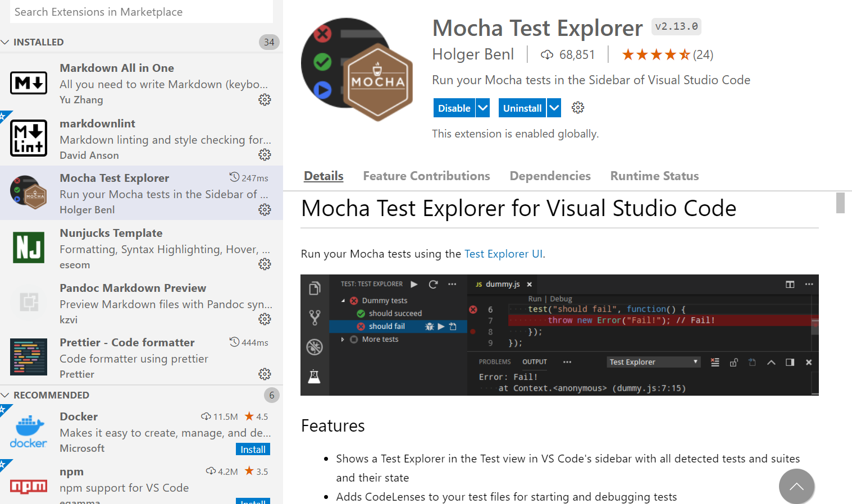Click the Markdown All in One extension icon

[x=28, y=83]
